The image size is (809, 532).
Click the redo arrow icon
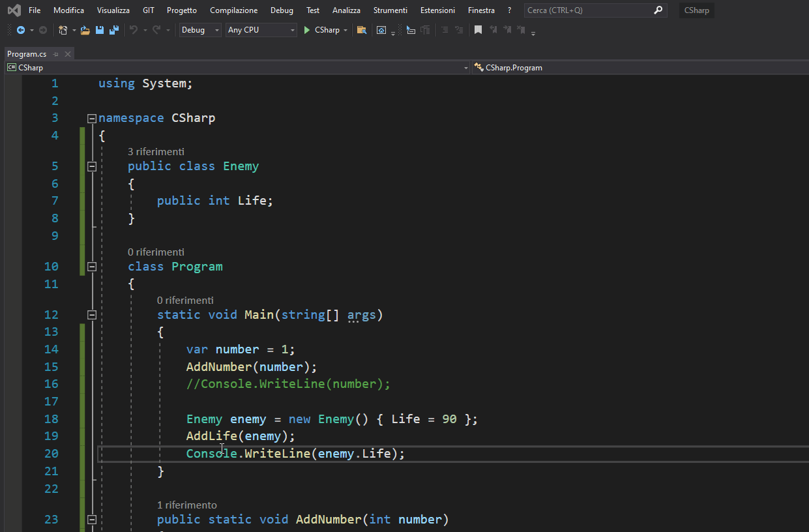pyautogui.click(x=156, y=30)
